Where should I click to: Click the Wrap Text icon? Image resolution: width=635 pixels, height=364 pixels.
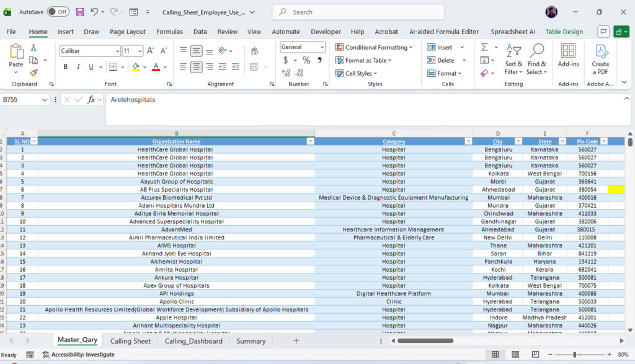coord(254,51)
